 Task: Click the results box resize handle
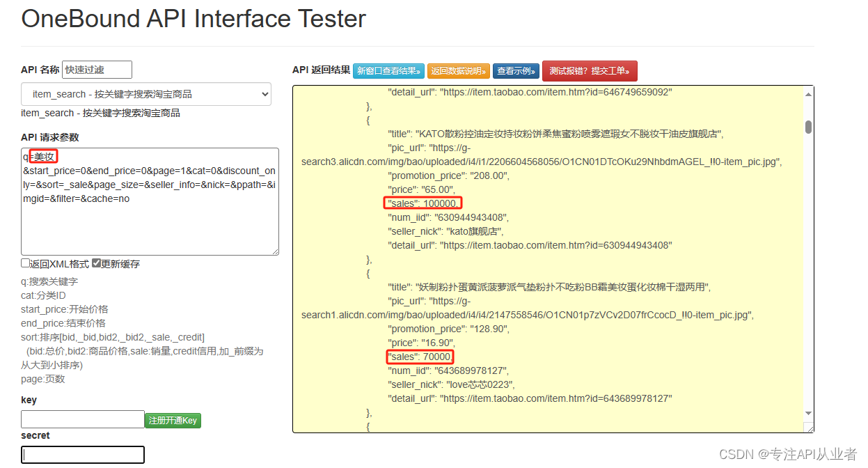pos(808,427)
